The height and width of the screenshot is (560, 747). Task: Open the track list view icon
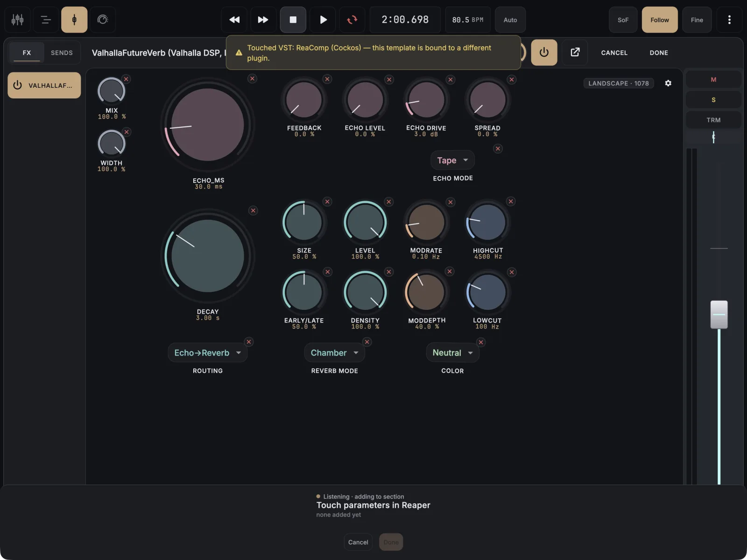pos(46,20)
